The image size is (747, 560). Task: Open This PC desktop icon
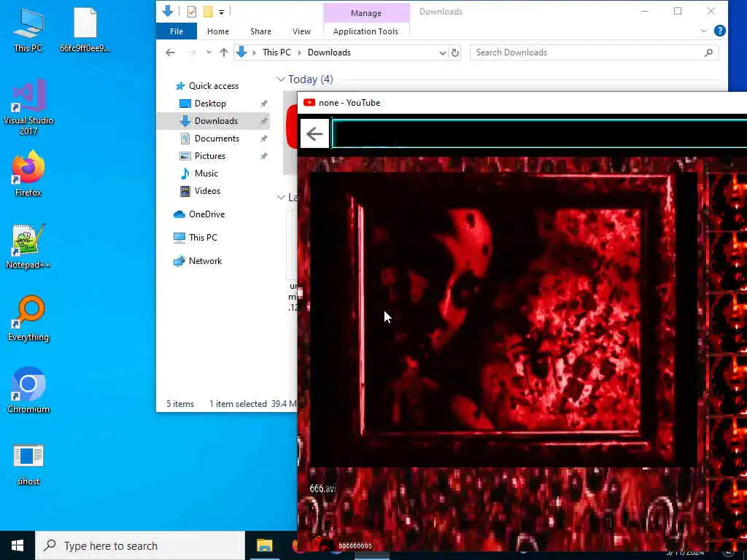28,29
